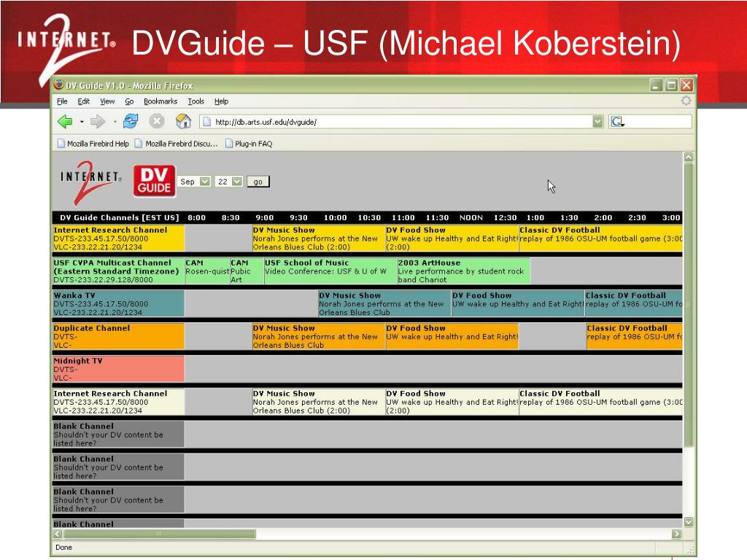Click the horizontal scrollbar thumb
The image size is (747, 560).
[159, 534]
